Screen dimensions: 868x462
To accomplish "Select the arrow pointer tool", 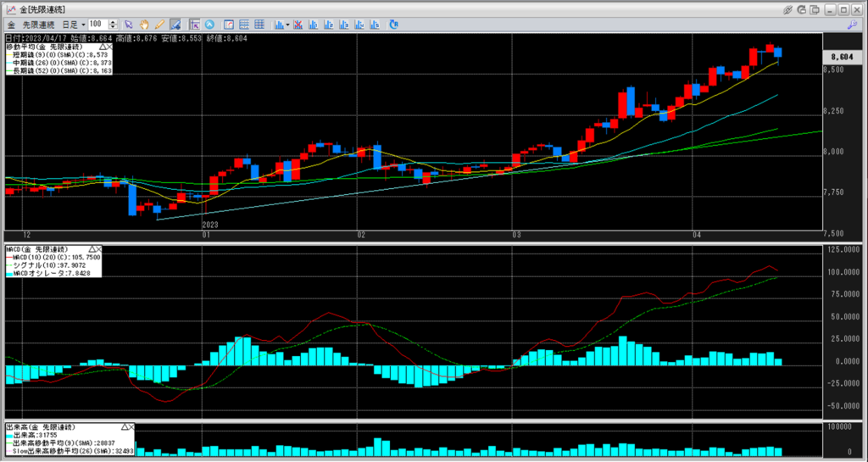I will tap(129, 25).
